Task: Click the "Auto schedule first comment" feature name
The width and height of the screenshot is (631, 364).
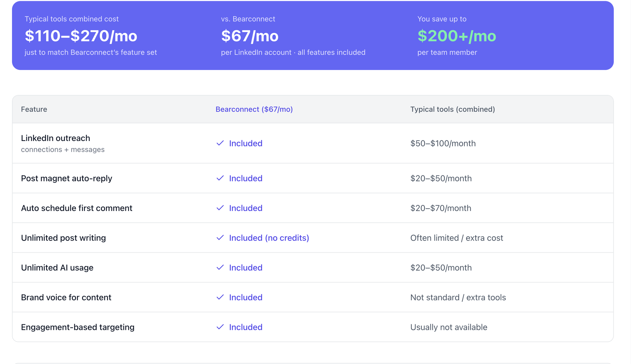Action: (x=77, y=208)
